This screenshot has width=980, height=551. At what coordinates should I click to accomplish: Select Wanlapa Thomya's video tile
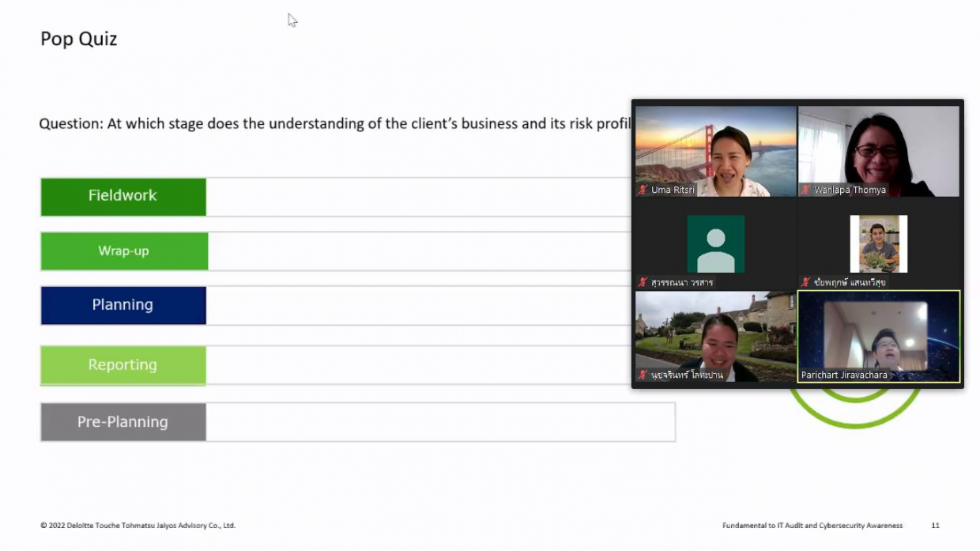[x=878, y=150]
